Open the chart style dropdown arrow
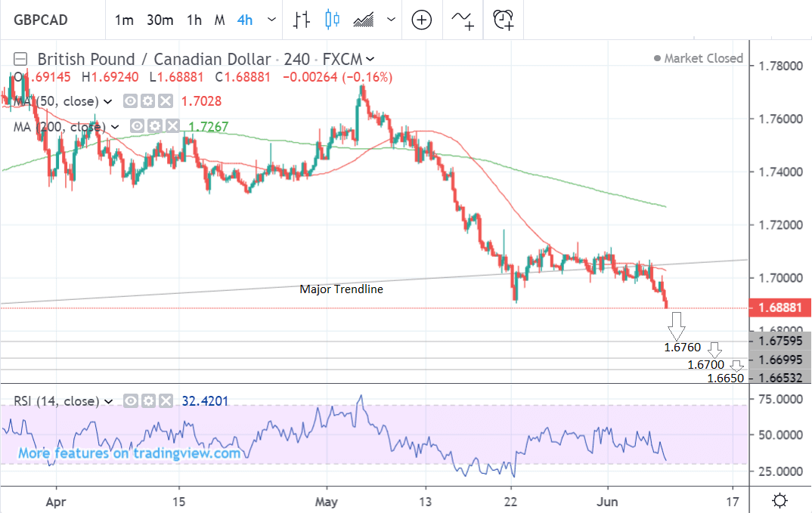This screenshot has width=812, height=513. click(390, 20)
